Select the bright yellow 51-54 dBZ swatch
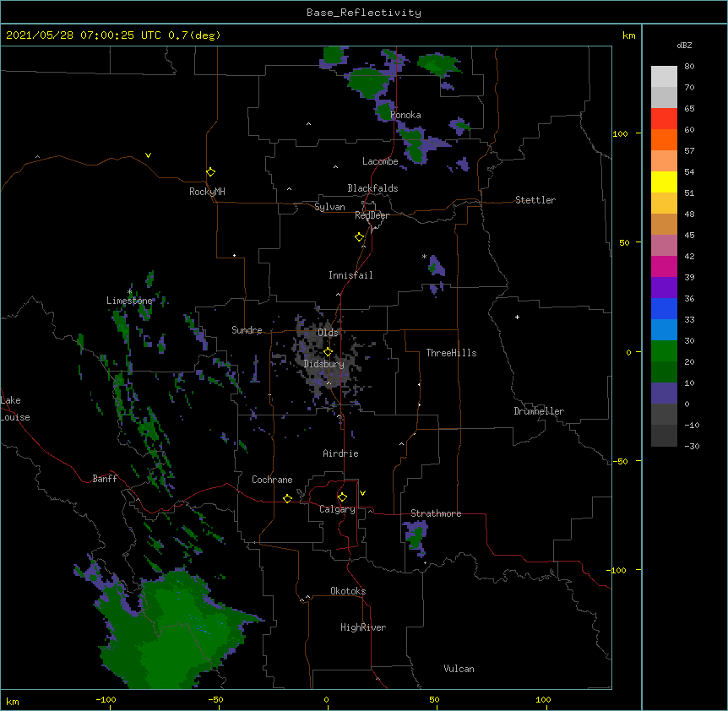Image resolution: width=728 pixels, height=711 pixels. [x=664, y=182]
